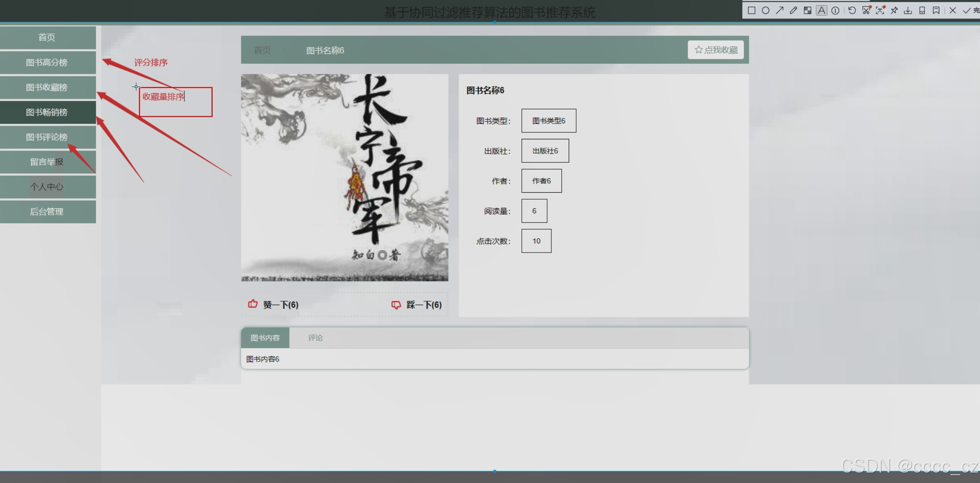Cancel the screenshot with the X icon
The height and width of the screenshot is (483, 980).
953,10
